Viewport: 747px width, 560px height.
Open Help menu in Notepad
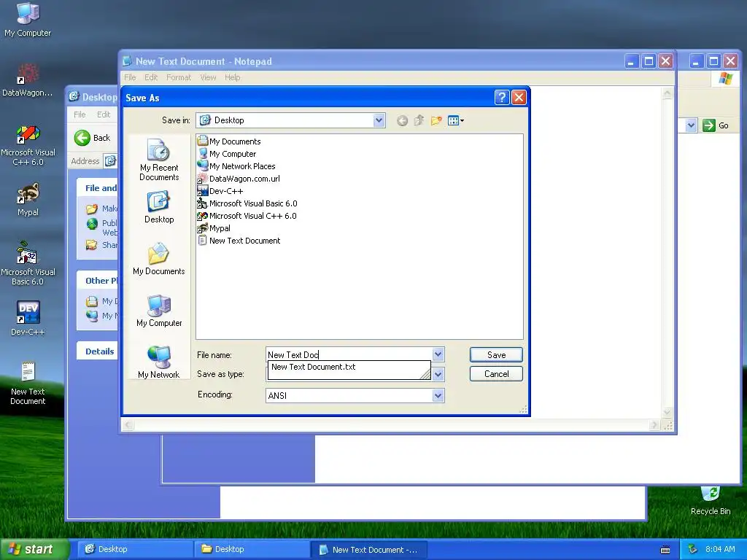(x=233, y=77)
